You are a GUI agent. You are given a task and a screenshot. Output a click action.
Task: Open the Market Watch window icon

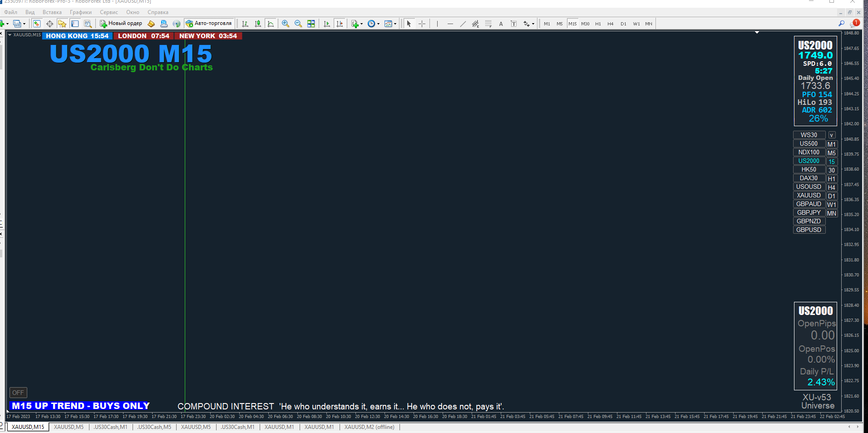[37, 24]
